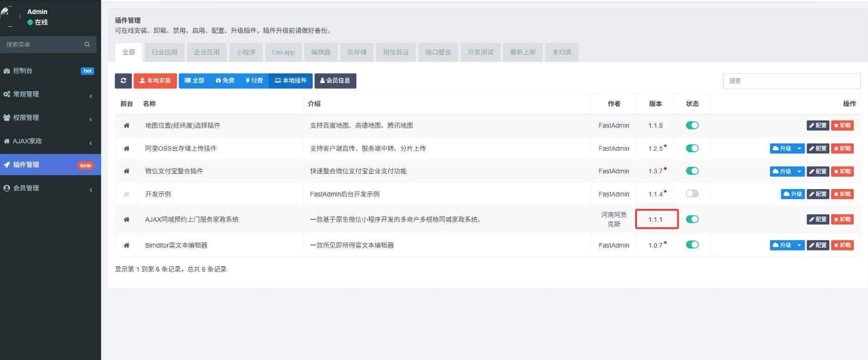Click 卸载 for AJAX同城预约 plugin
The width and height of the screenshot is (868, 360).
click(842, 220)
